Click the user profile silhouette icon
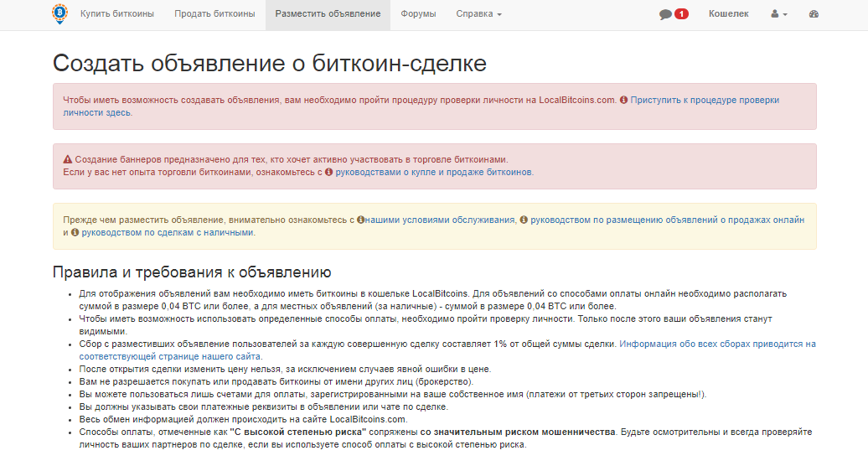The height and width of the screenshot is (466, 868). [775, 14]
